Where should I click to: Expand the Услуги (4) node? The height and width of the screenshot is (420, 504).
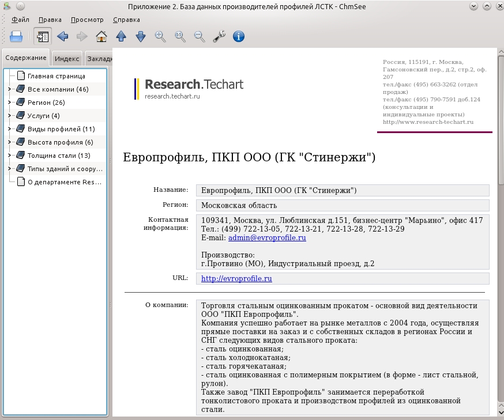tap(9, 115)
